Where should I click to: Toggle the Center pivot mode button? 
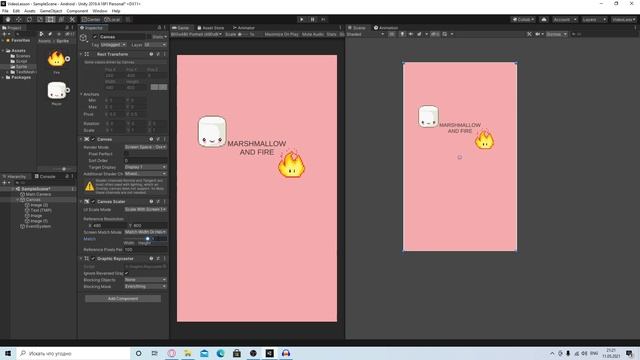[91, 20]
